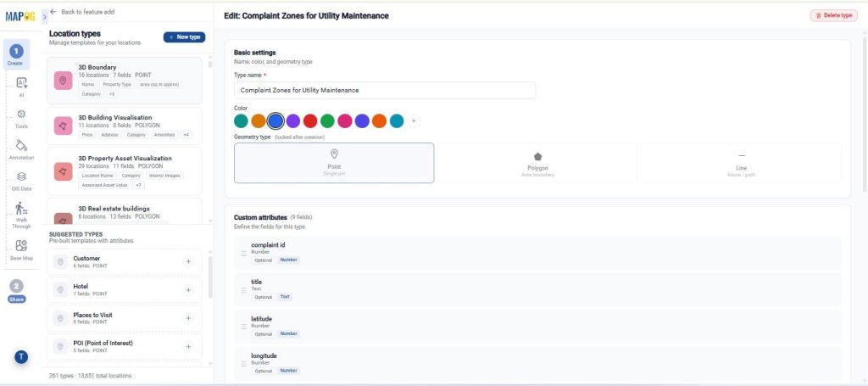This screenshot has width=868, height=386.
Task: Click the 3D Real estate buildings icon
Action: click(x=63, y=219)
